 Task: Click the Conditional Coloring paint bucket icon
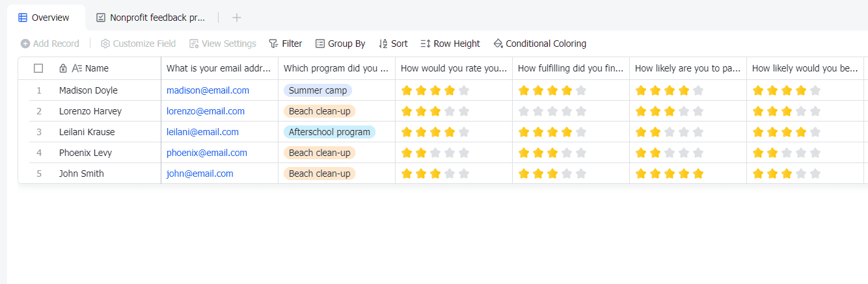498,44
